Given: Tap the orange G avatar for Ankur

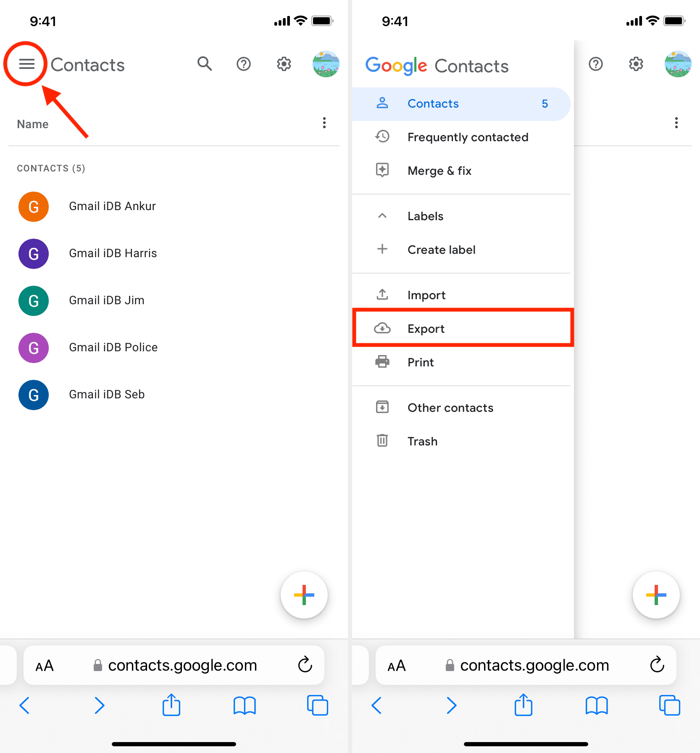Looking at the screenshot, I should pos(34,207).
